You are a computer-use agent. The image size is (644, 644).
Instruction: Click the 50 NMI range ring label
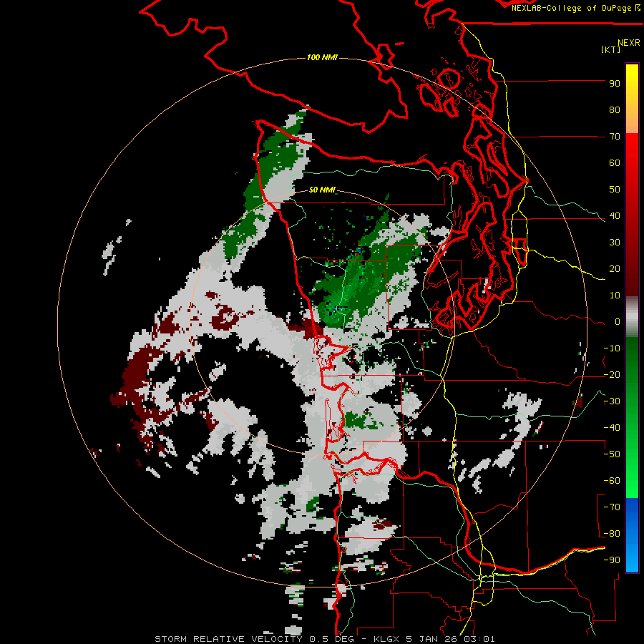[x=322, y=190]
